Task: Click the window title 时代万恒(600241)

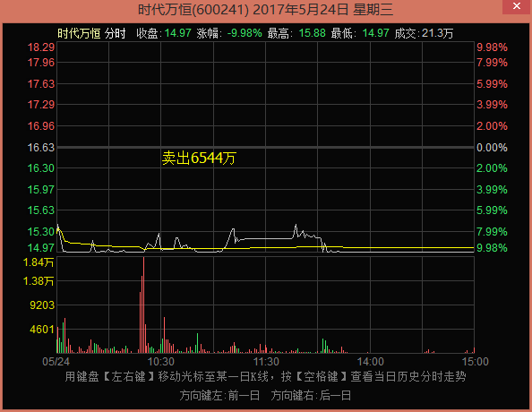Action: [x=193, y=9]
